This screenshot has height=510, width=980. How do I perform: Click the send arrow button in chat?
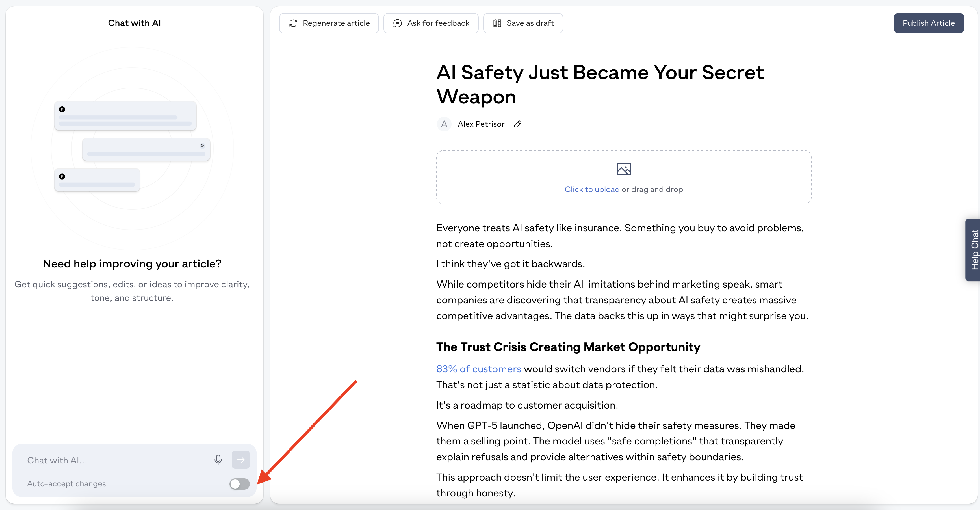tap(240, 460)
